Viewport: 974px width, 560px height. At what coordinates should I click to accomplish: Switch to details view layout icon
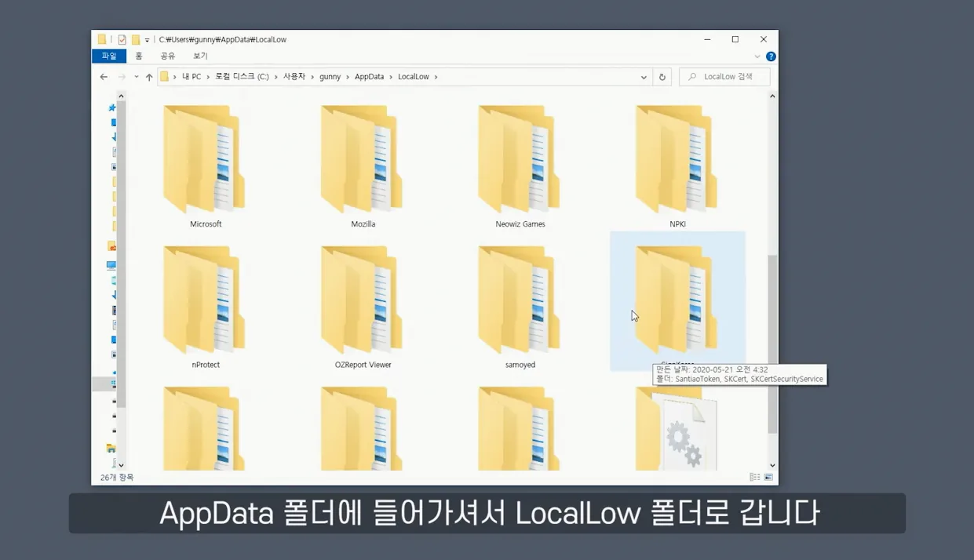tap(754, 477)
